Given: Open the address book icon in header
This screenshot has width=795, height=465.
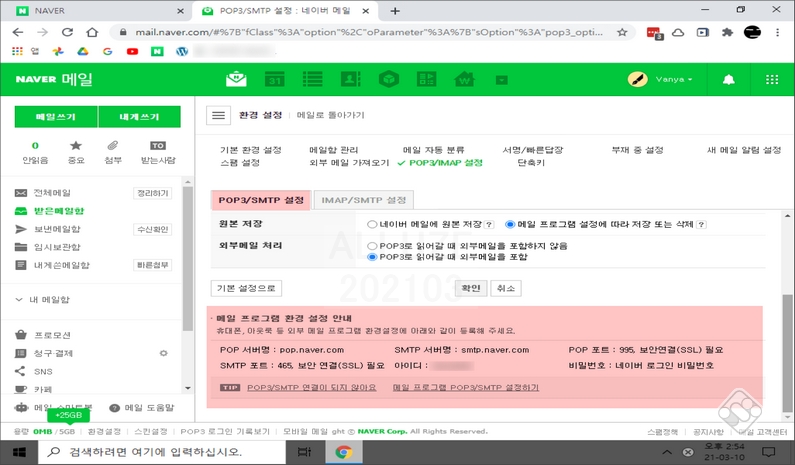Looking at the screenshot, I should [350, 79].
